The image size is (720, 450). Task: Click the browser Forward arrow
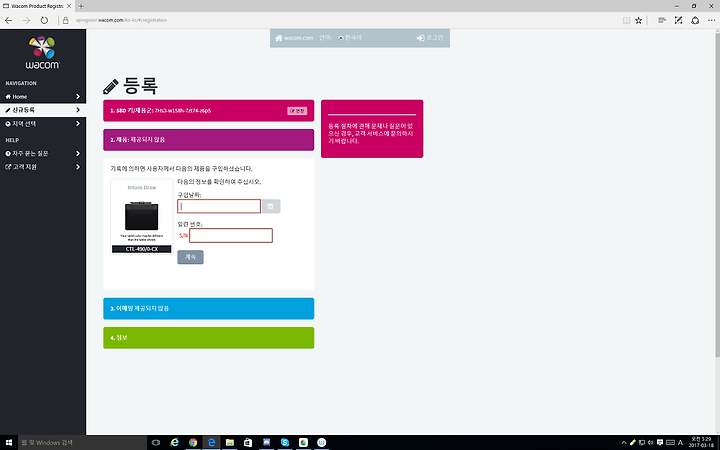(26, 20)
